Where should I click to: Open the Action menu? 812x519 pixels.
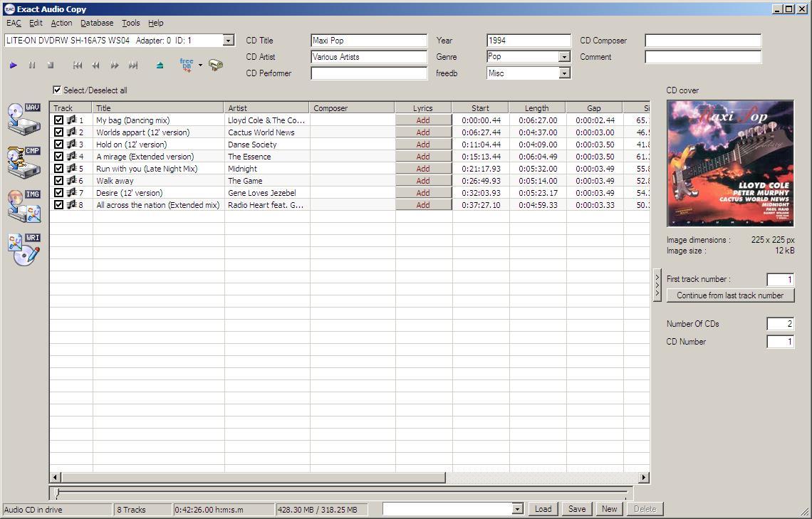click(x=61, y=23)
